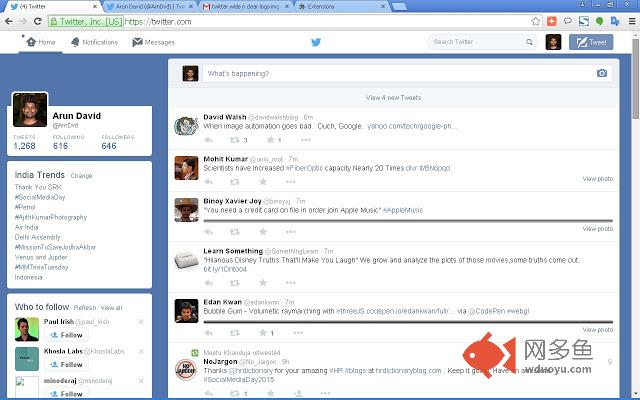The width and height of the screenshot is (640, 400).
Task: Bookmark page with the star icon in the address bar
Action: point(536,21)
